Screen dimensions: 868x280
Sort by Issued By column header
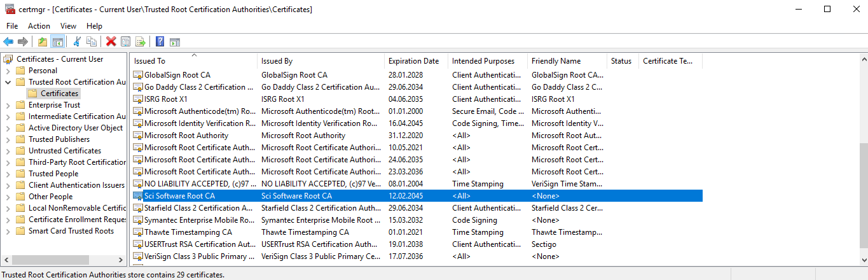pos(277,61)
